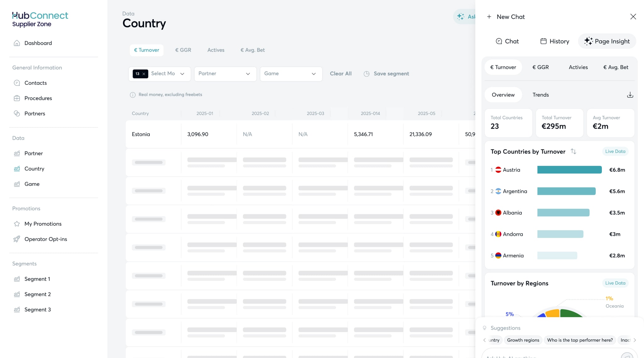Click the Operator Opt-ins rocket icon
This screenshot has width=644, height=358.
(x=17, y=239)
